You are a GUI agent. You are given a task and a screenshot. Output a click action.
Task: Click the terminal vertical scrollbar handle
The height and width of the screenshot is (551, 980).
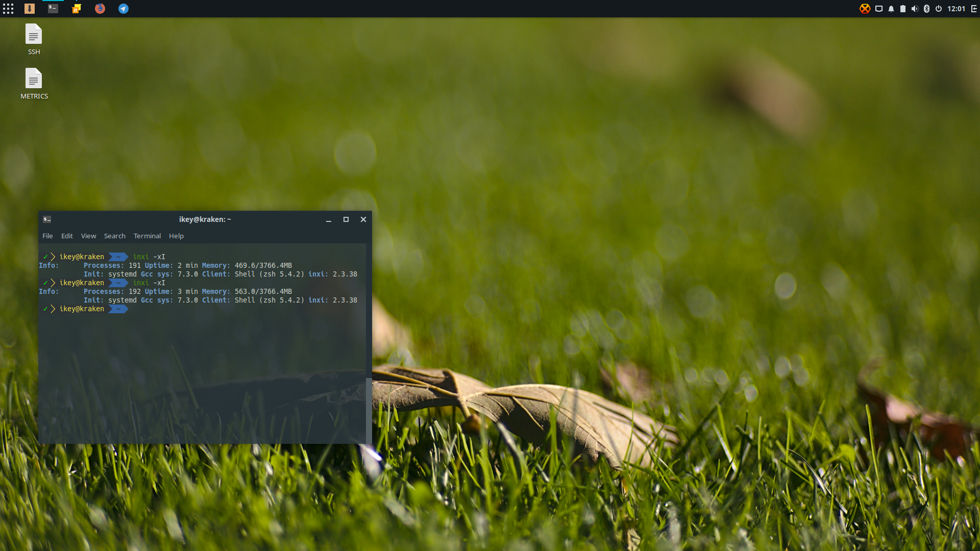pos(369,410)
